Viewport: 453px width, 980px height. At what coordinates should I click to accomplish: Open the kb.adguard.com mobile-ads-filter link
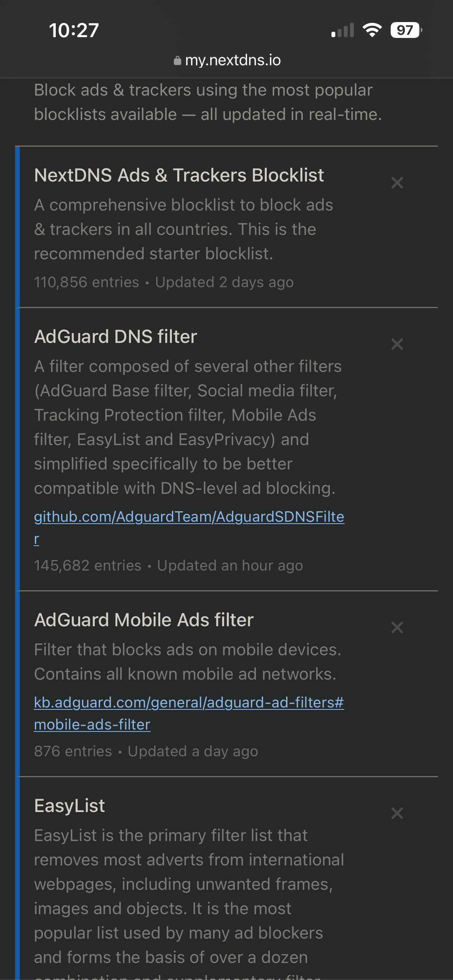coord(189,703)
